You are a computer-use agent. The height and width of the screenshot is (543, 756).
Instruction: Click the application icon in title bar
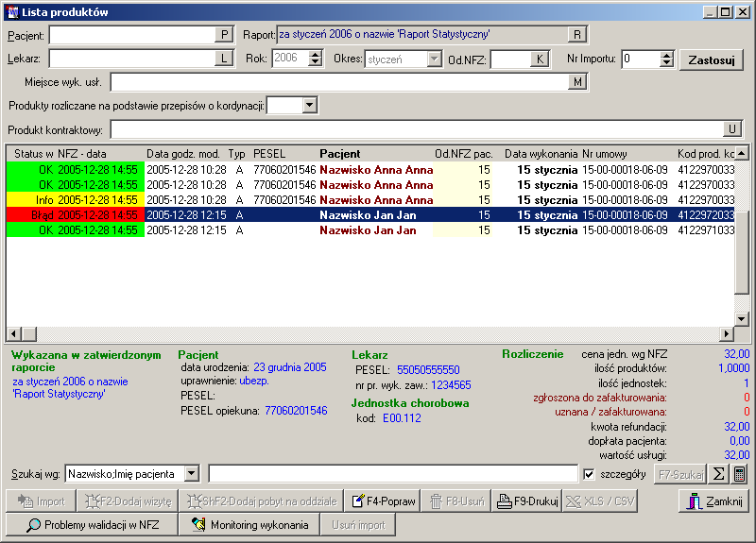pyautogui.click(x=12, y=12)
